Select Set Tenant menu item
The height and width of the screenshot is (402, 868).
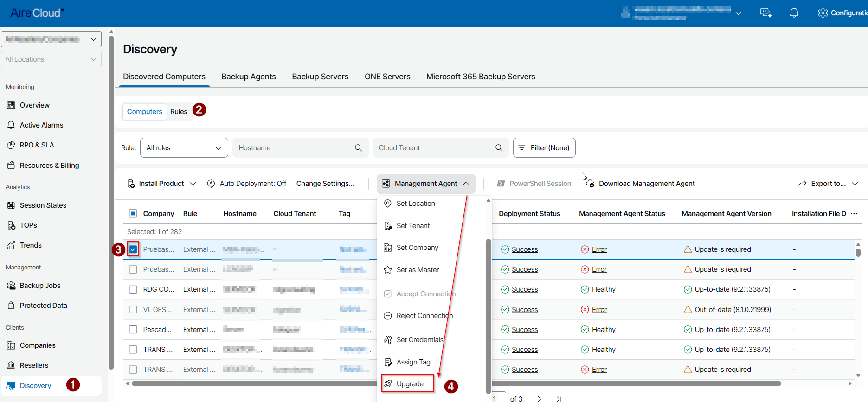pyautogui.click(x=413, y=226)
